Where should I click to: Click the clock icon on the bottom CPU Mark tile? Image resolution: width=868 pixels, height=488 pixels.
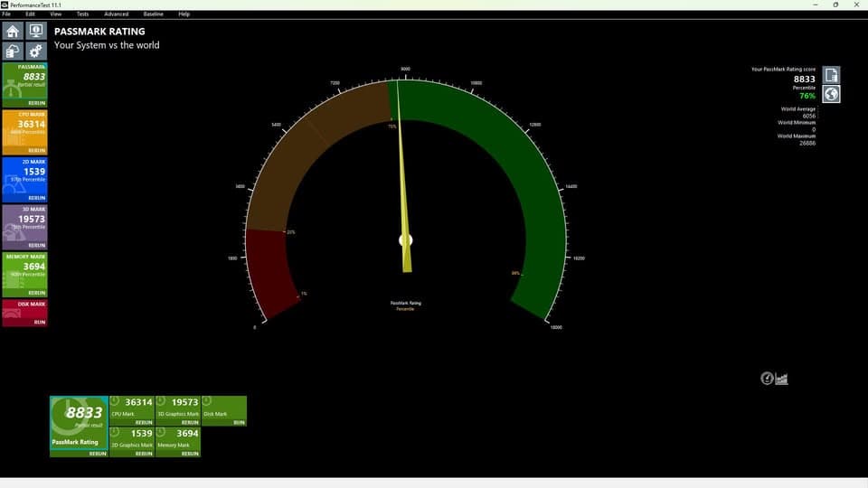(x=115, y=400)
